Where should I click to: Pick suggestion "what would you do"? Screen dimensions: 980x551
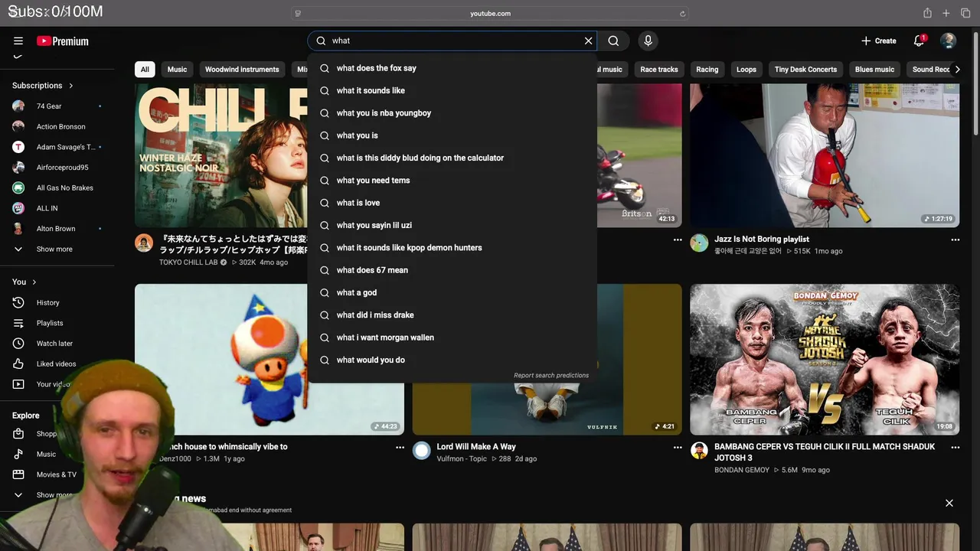(452, 360)
